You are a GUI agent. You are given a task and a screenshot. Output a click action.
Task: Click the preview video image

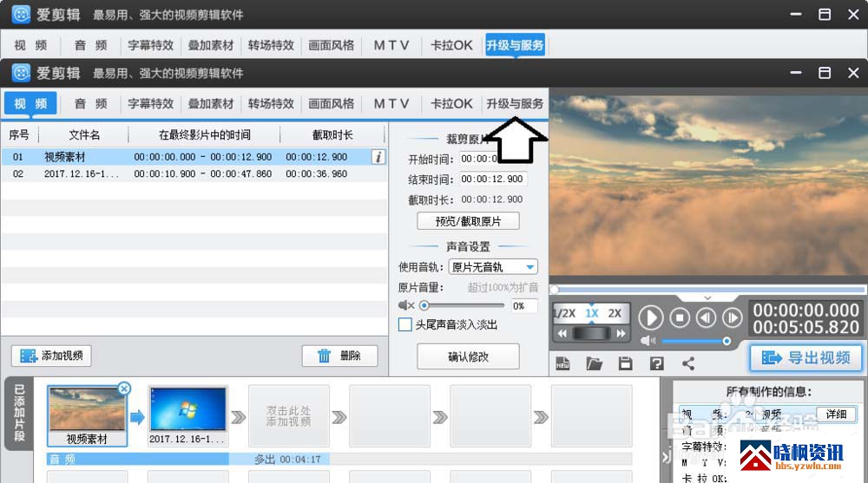pos(708,185)
